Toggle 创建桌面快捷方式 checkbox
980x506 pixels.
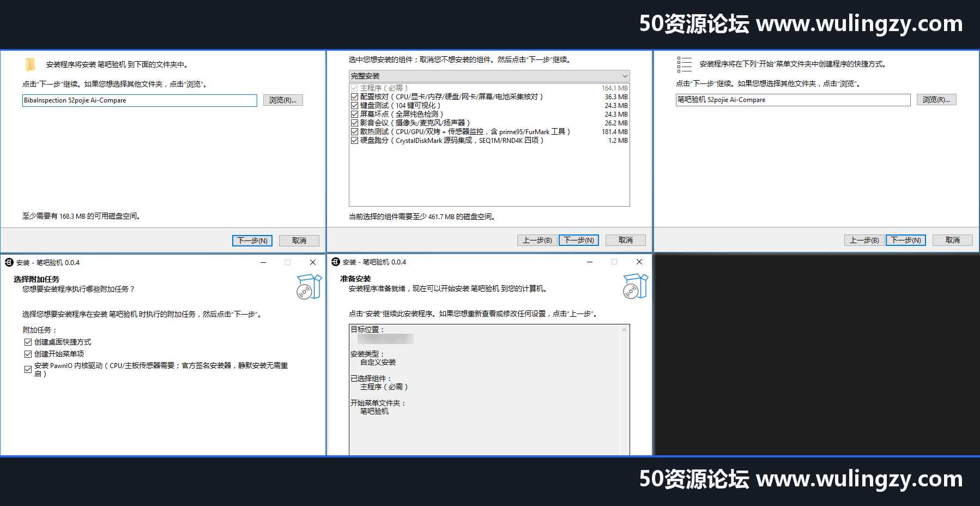[28, 342]
